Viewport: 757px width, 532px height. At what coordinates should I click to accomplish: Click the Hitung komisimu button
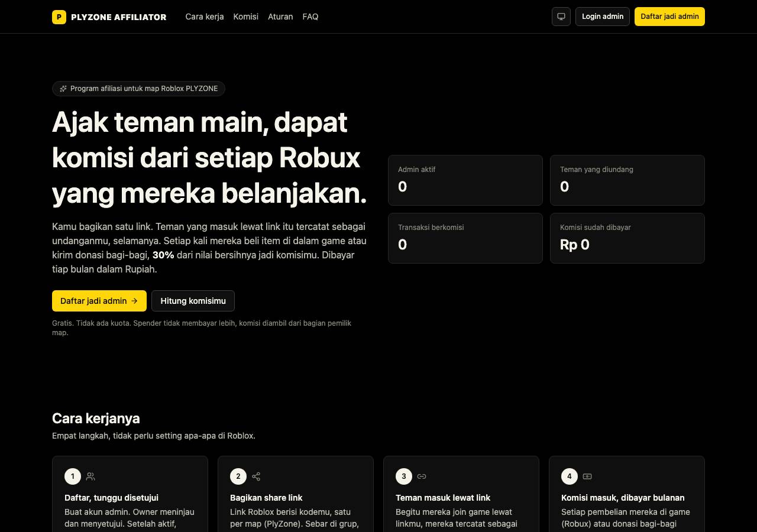coord(193,301)
